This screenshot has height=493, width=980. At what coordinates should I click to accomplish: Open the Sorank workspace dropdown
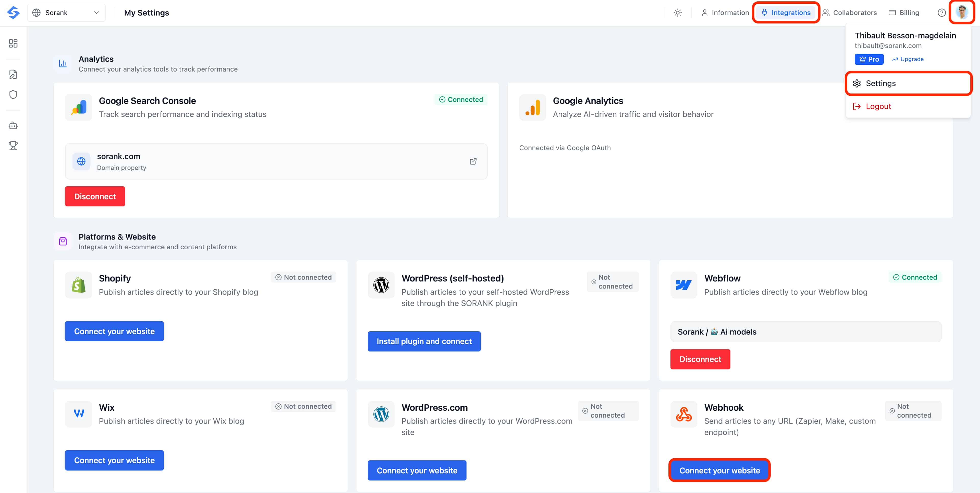(66, 13)
